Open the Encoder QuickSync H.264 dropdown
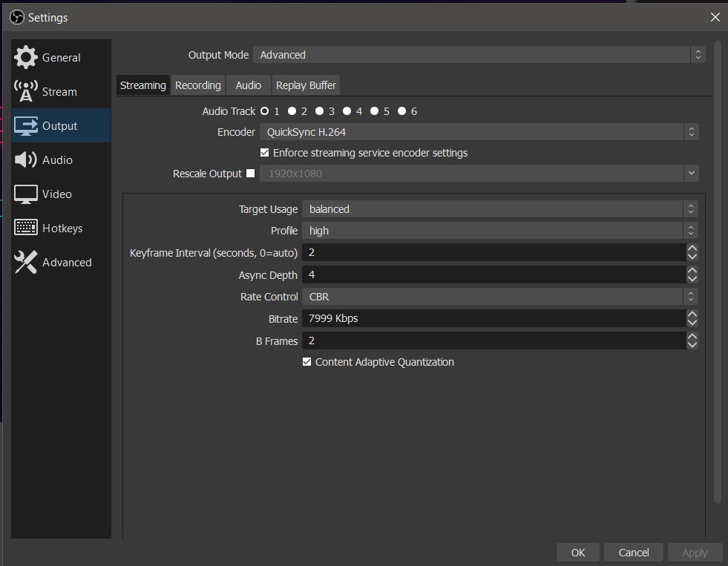This screenshot has width=728, height=566. pyautogui.click(x=479, y=132)
